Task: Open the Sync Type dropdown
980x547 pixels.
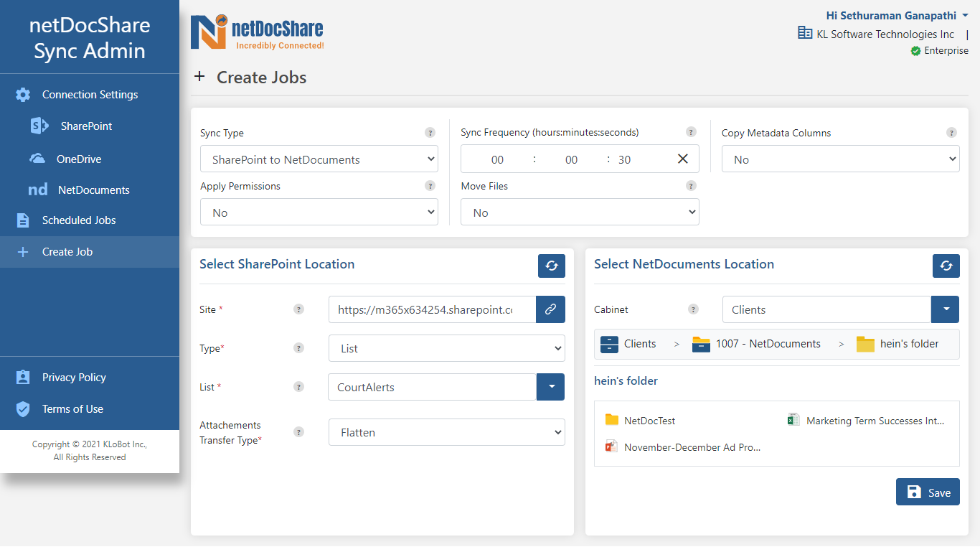Action: pos(319,159)
